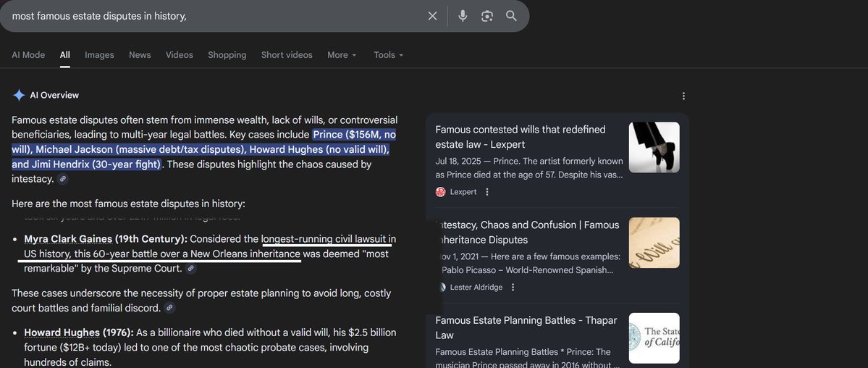Switch to News tab
Screen dimensions: 868x368
[140, 55]
